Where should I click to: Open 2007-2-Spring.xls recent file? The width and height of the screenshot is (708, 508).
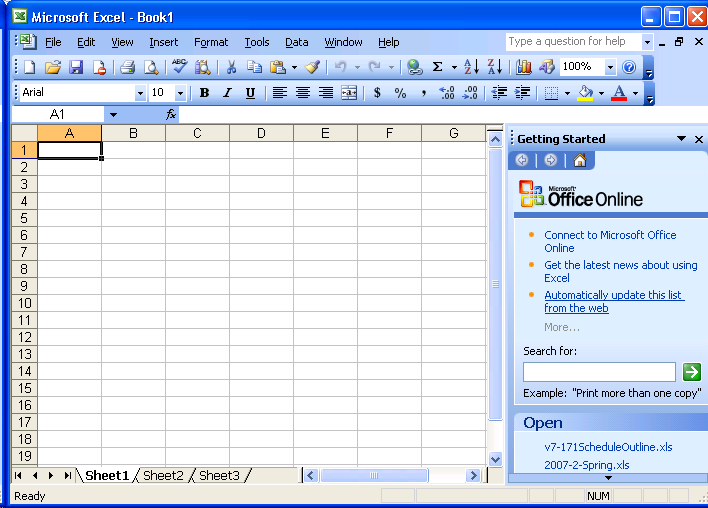[x=587, y=465]
